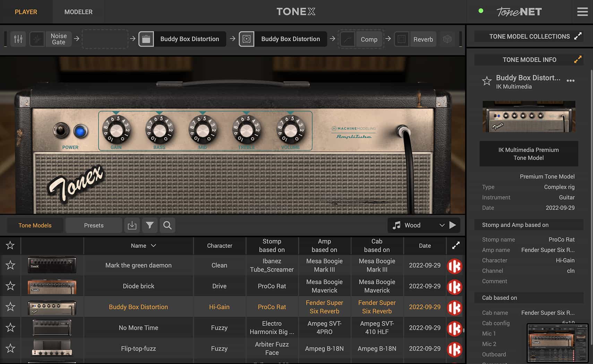This screenshot has width=593, height=364.
Task: Favorite the Diode brick tone model
Action: [x=10, y=286]
